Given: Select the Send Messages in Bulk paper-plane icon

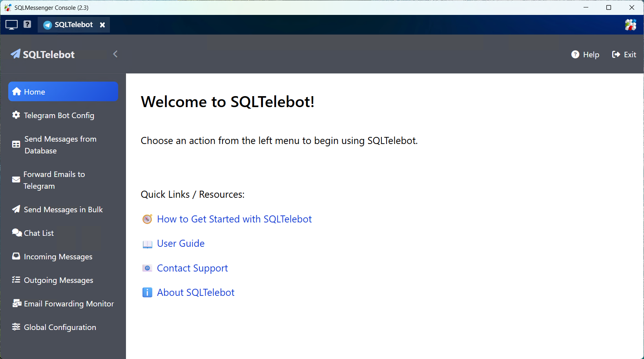Looking at the screenshot, I should point(16,209).
